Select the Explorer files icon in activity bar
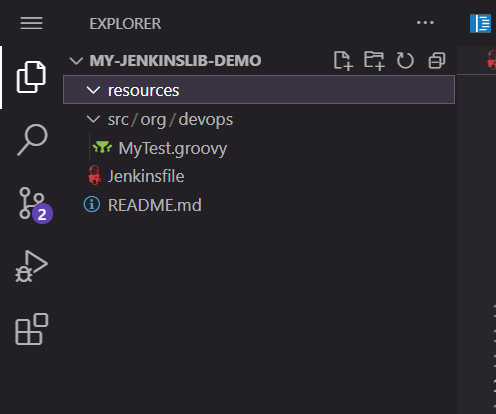496x414 pixels. pyautogui.click(x=31, y=77)
